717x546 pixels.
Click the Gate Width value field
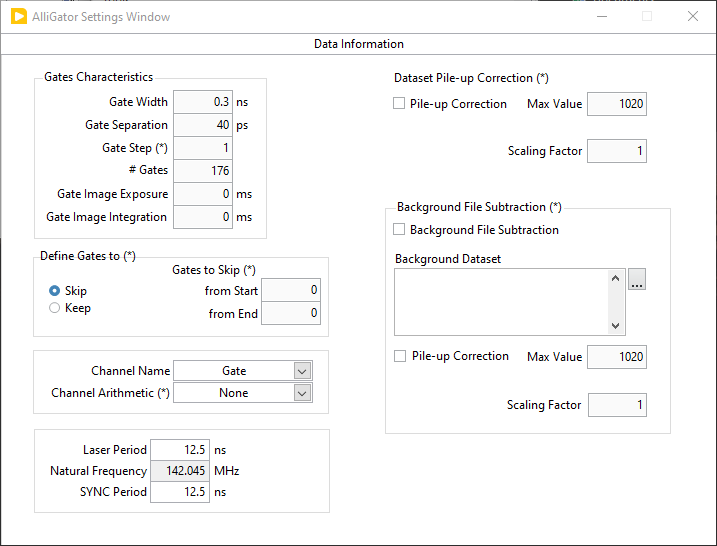coord(203,102)
